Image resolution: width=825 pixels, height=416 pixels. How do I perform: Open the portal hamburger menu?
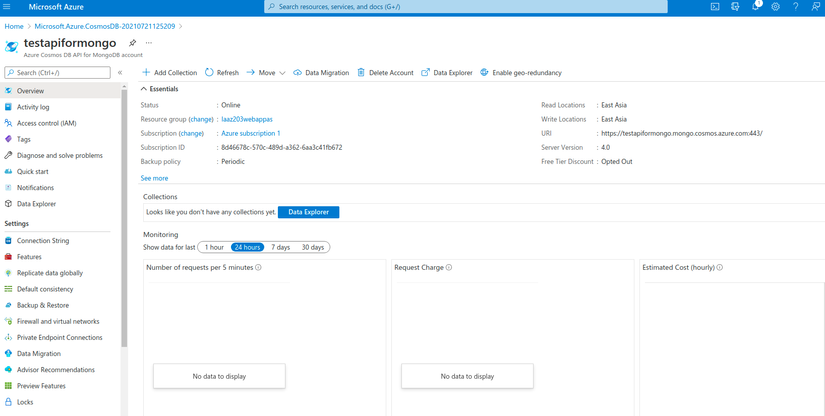[x=7, y=7]
